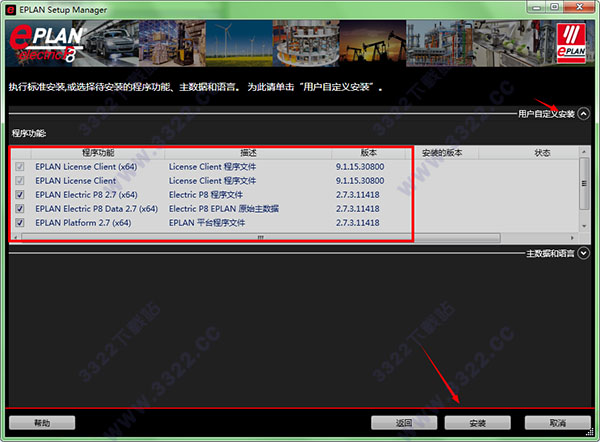
Task: Click the 帮助 help button
Action: point(42,423)
